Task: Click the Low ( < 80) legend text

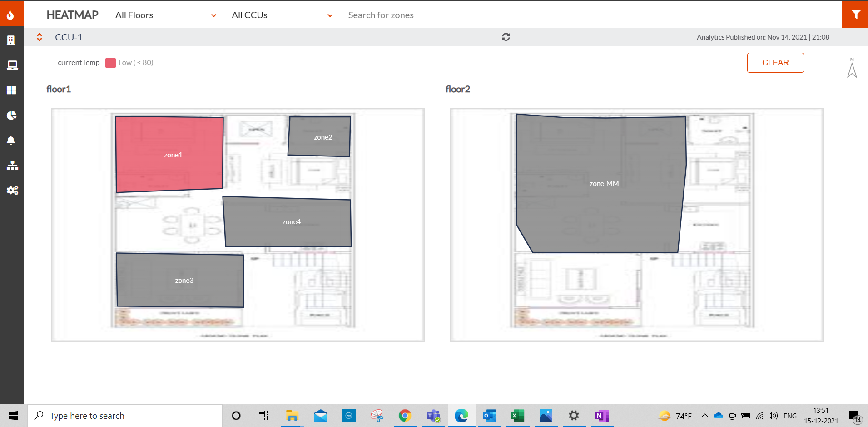Action: 136,63
